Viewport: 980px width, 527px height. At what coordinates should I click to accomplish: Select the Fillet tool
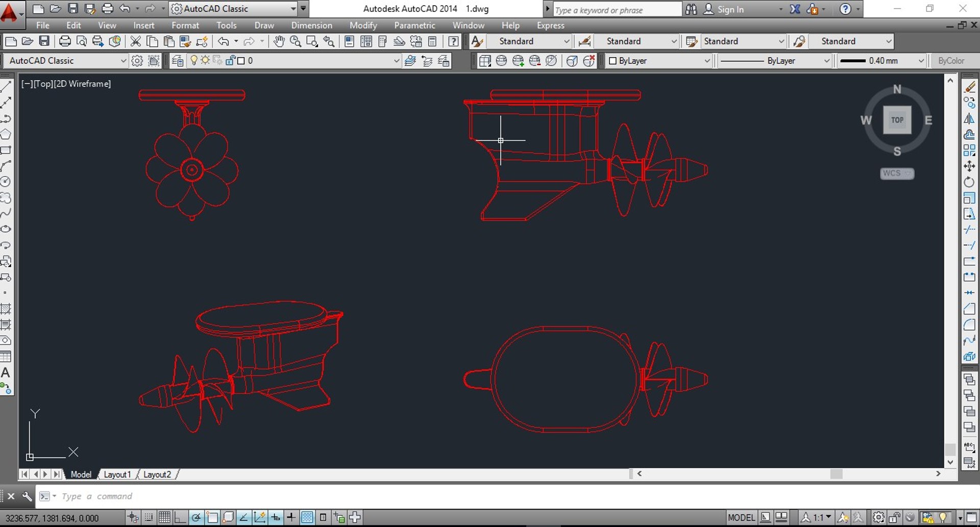click(970, 325)
